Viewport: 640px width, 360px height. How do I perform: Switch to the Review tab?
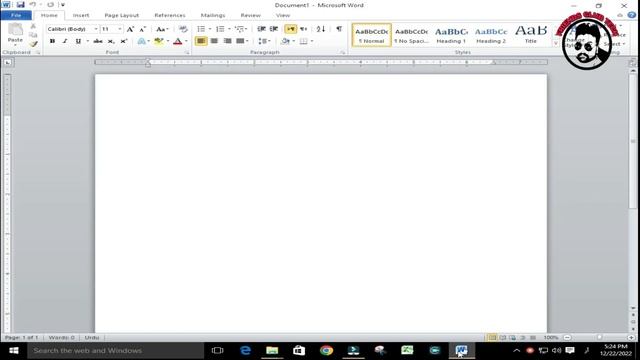click(x=250, y=15)
